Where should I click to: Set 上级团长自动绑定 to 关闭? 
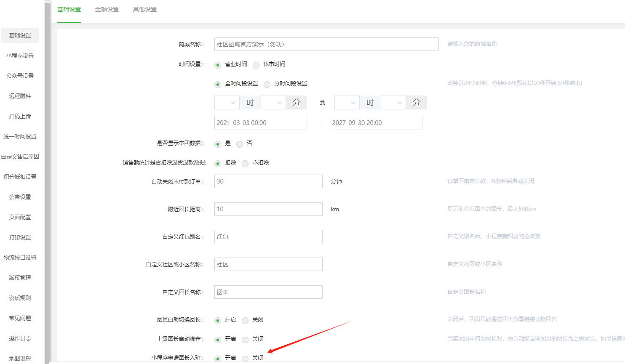click(x=245, y=340)
